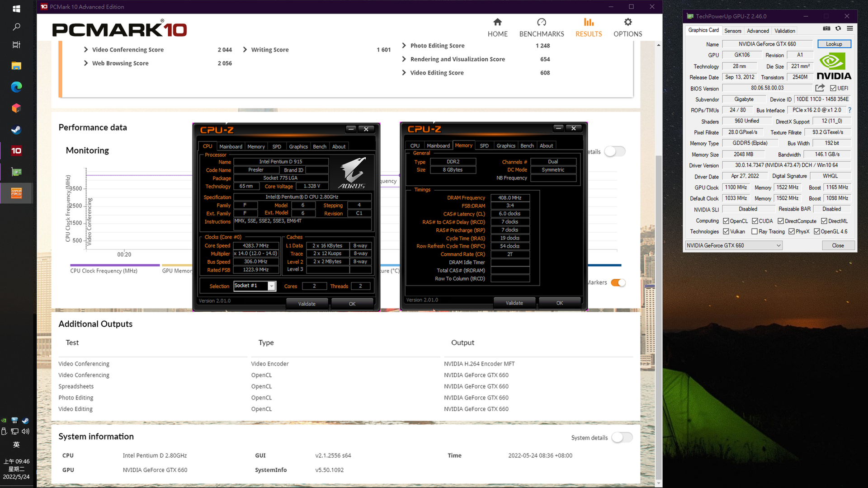868x488 pixels.
Task: Toggle the UEFI checkbox in GPU-Z
Action: [833, 88]
